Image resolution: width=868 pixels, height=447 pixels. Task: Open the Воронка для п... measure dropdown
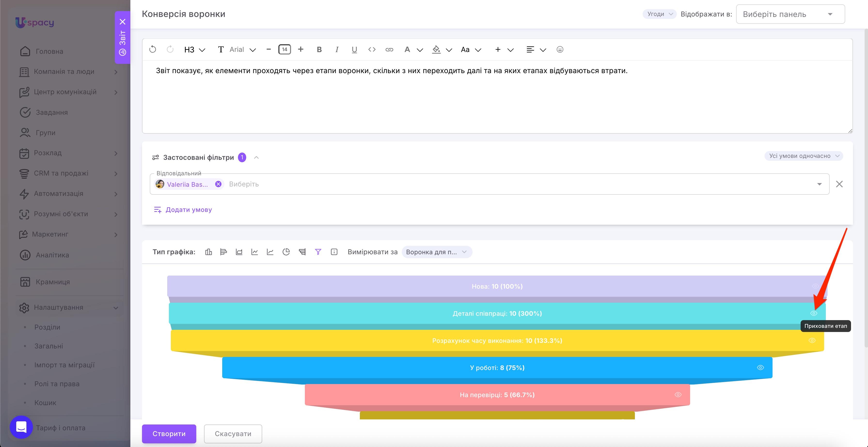[437, 252]
